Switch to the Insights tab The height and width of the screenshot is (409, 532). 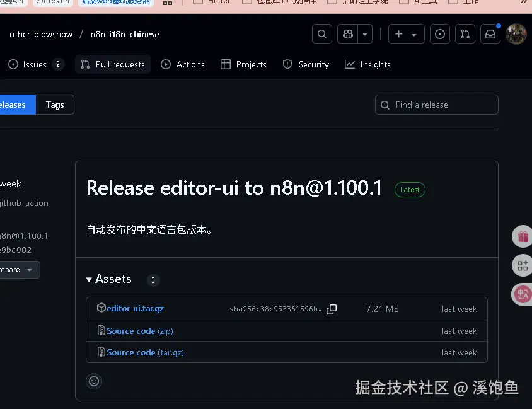pos(367,64)
